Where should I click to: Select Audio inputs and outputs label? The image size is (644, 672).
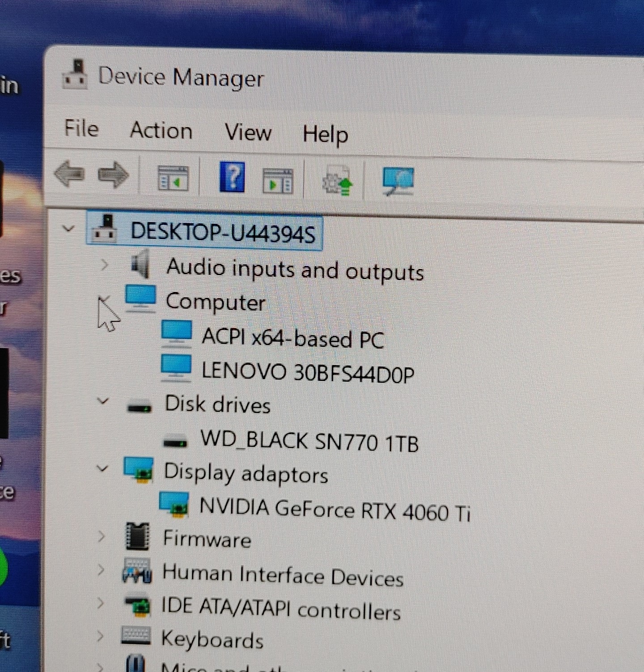tap(295, 270)
